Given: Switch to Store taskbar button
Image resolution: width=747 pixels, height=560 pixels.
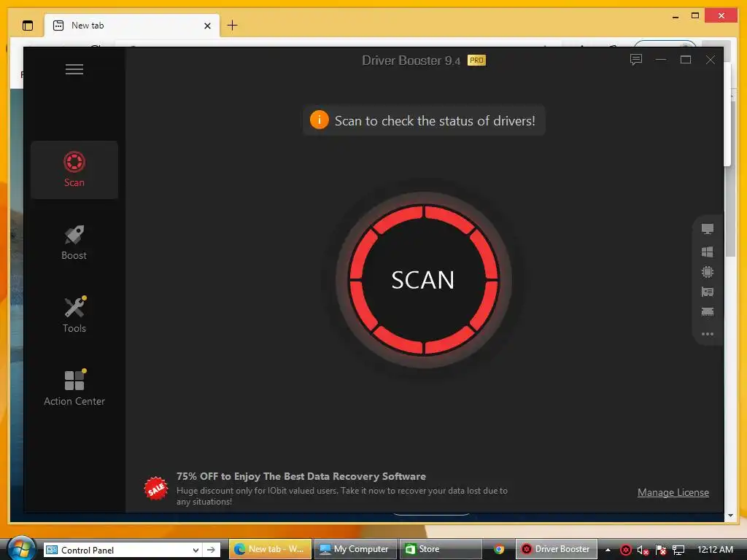Looking at the screenshot, I should pyautogui.click(x=440, y=549).
